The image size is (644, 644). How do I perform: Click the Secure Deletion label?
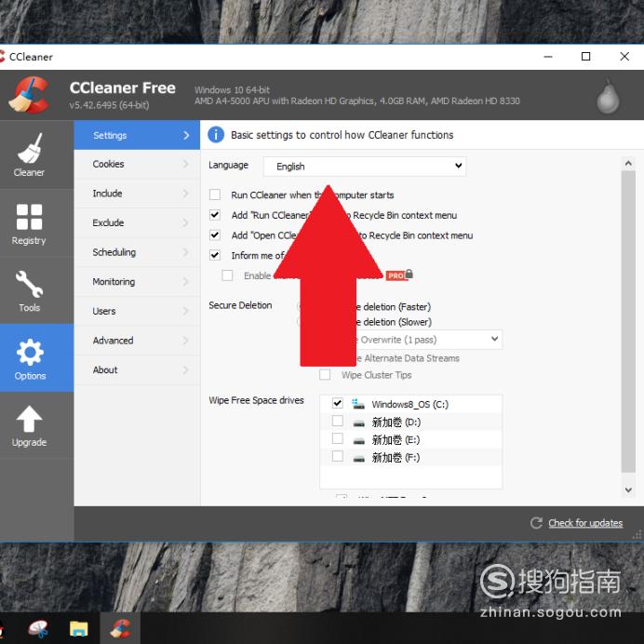(x=240, y=305)
